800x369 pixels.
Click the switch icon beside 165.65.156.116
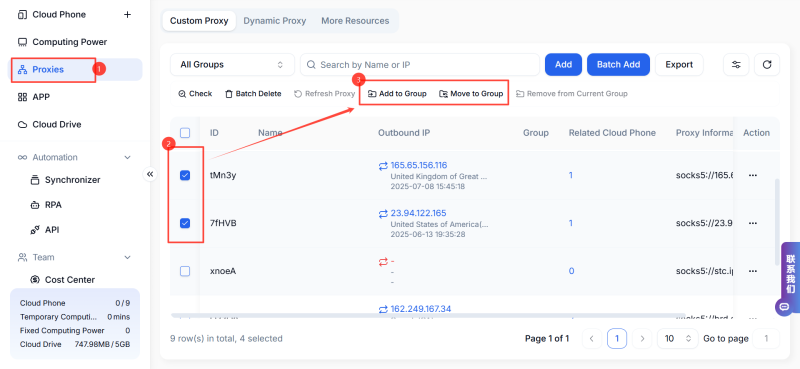click(x=383, y=165)
